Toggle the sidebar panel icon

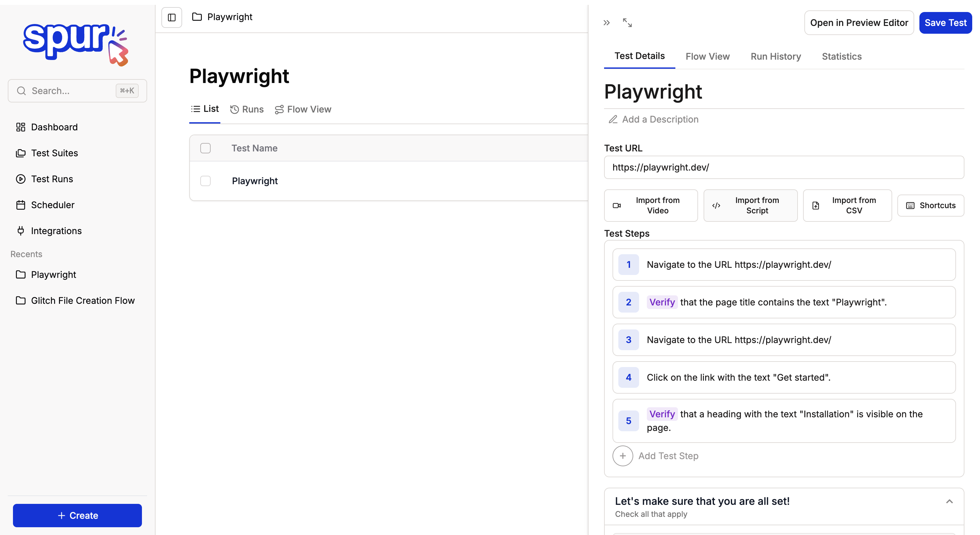(171, 17)
